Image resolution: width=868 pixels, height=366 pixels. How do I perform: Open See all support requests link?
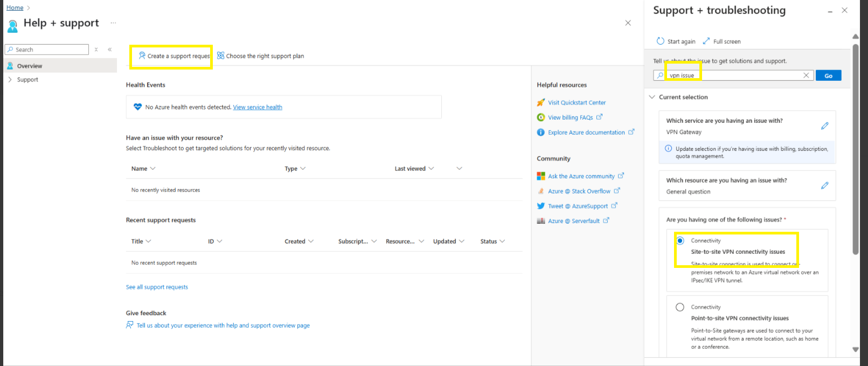(157, 287)
